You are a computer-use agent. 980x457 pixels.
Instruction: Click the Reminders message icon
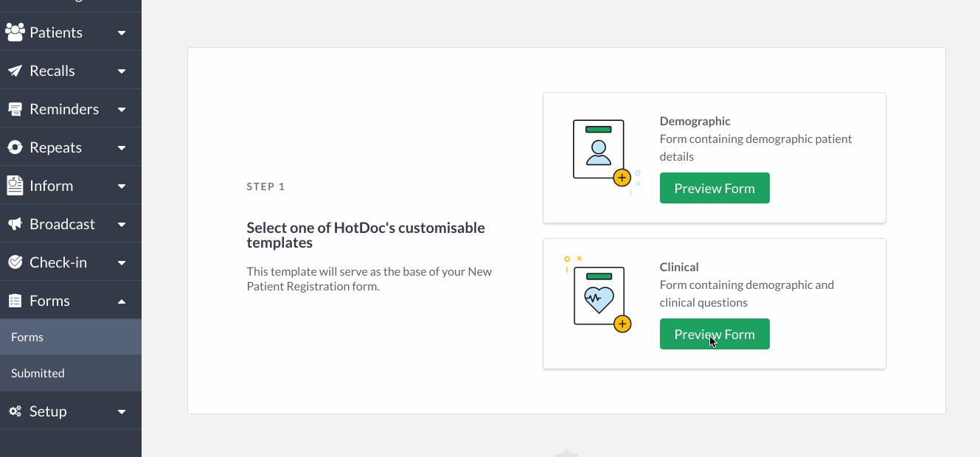click(15, 109)
